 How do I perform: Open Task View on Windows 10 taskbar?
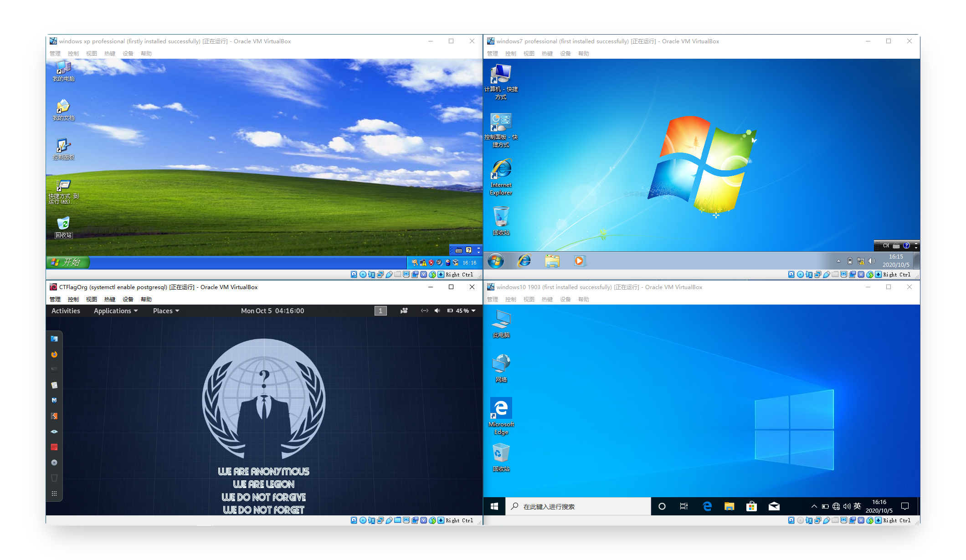tap(684, 506)
